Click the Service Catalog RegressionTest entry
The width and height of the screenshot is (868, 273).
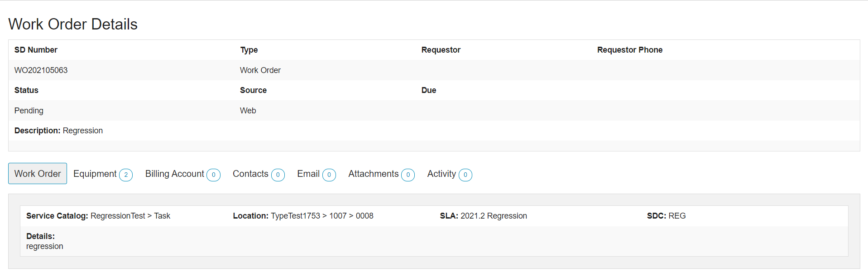(x=118, y=216)
